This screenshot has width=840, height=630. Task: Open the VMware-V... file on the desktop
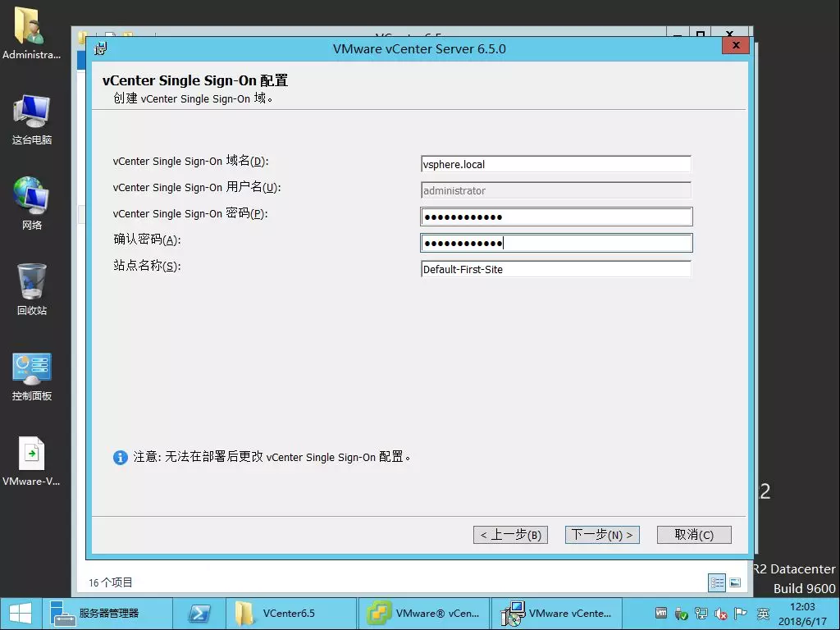click(31, 461)
